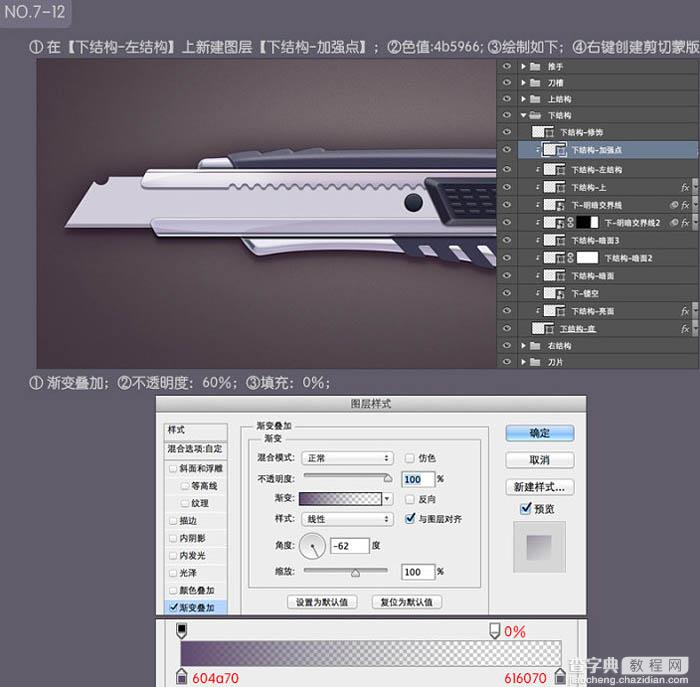
Task: Toggle visibility of 刀槽 group
Action: pyautogui.click(x=507, y=83)
